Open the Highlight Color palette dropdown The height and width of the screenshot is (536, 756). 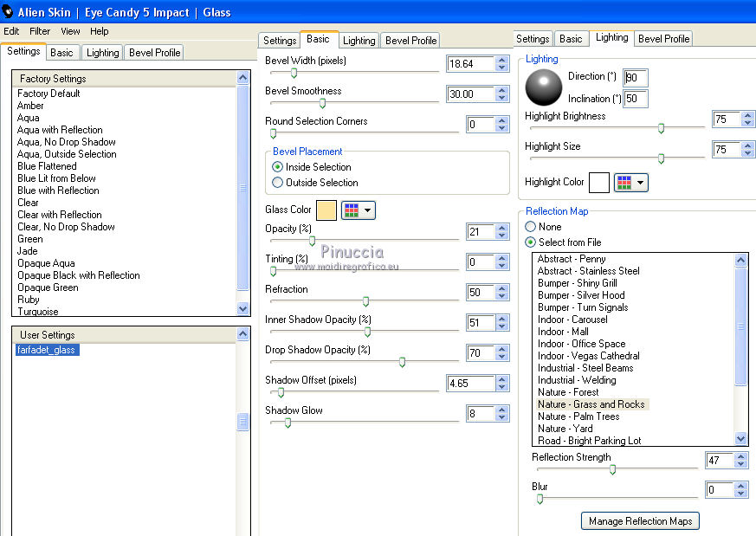[631, 183]
